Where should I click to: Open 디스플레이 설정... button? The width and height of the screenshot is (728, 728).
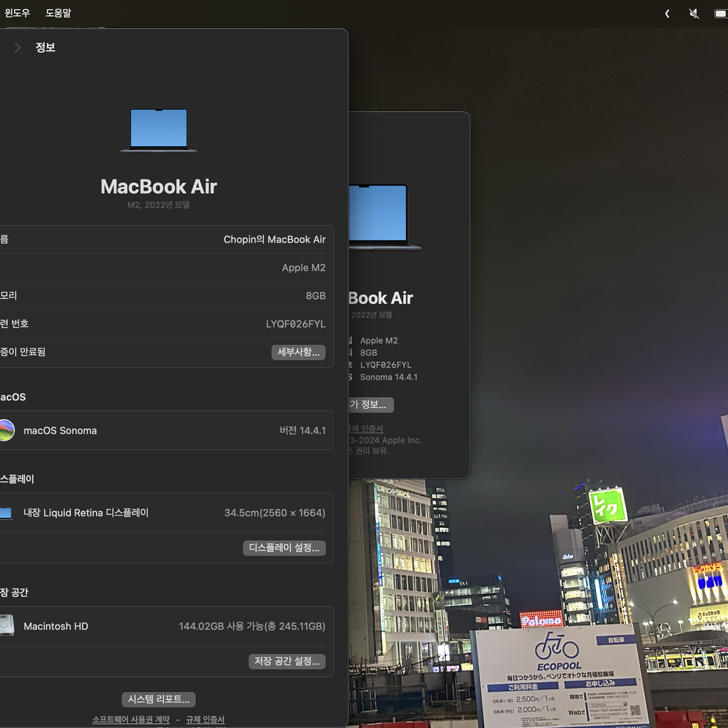coord(284,548)
